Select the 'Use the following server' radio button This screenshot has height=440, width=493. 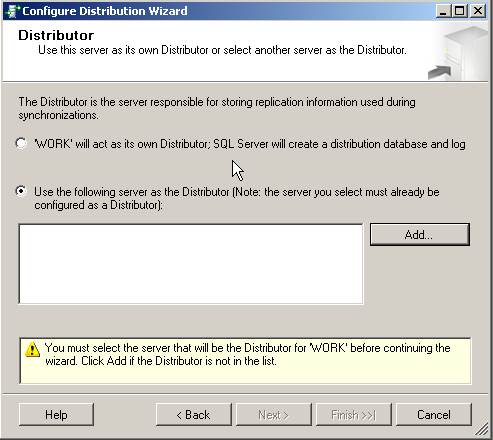pos(21,191)
